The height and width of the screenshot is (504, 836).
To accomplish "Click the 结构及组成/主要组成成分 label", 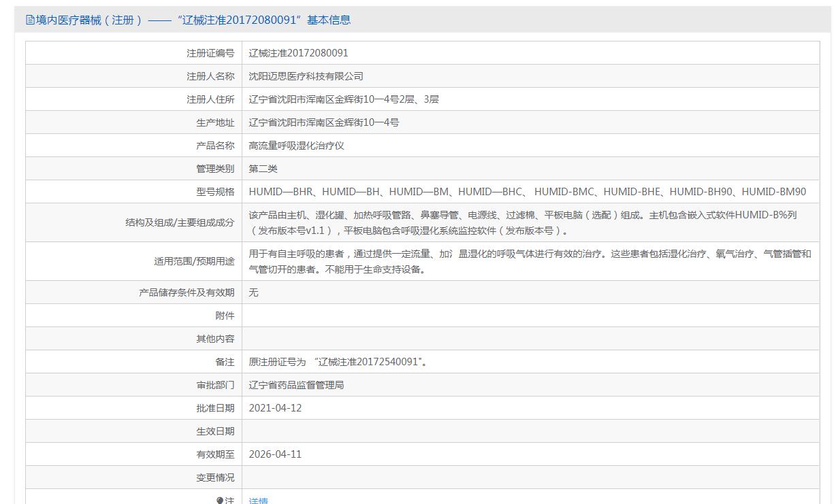I will tap(180, 222).
